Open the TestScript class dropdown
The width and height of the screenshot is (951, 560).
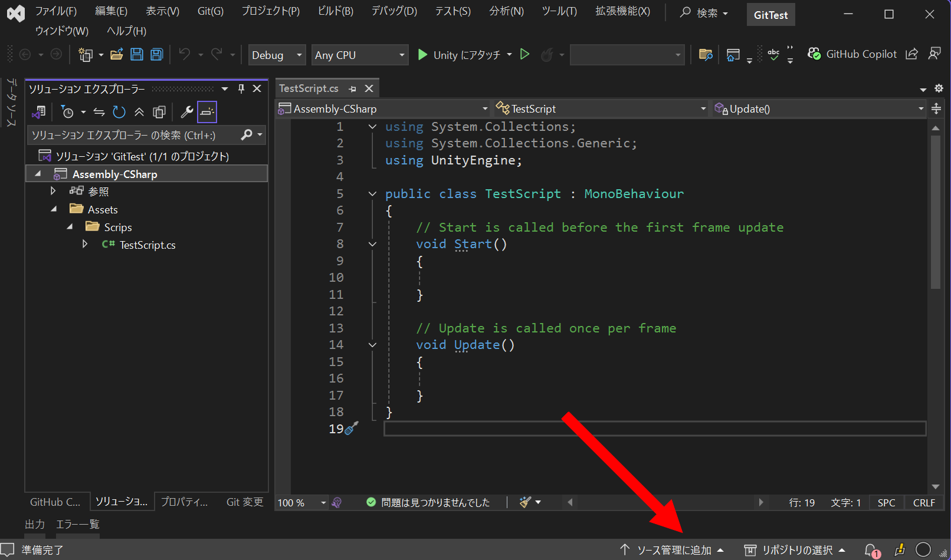(x=601, y=109)
